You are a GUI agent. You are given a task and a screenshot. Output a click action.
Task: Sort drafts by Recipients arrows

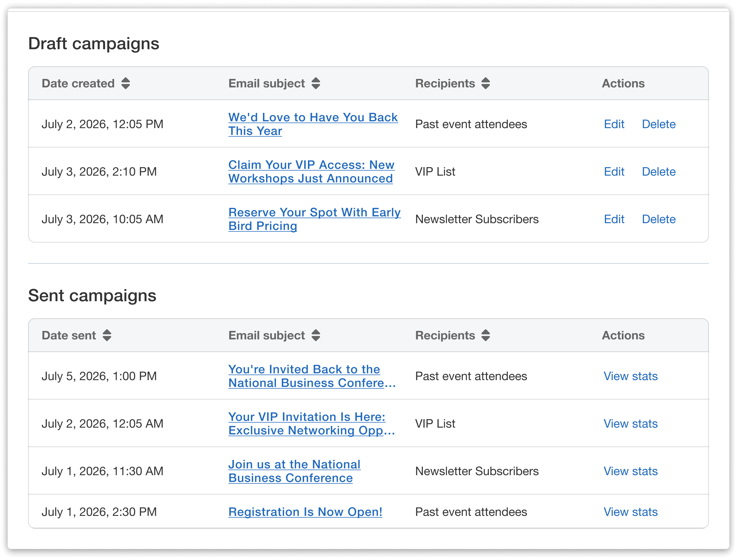point(486,83)
